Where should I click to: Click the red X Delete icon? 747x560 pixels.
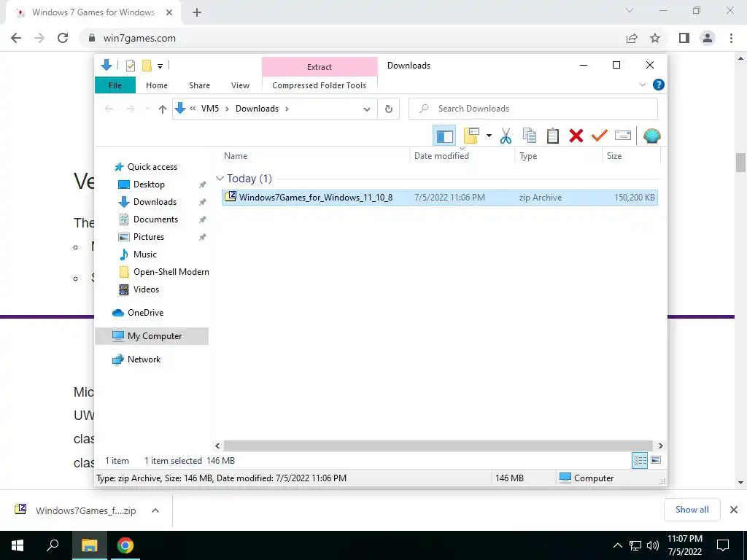coord(576,136)
